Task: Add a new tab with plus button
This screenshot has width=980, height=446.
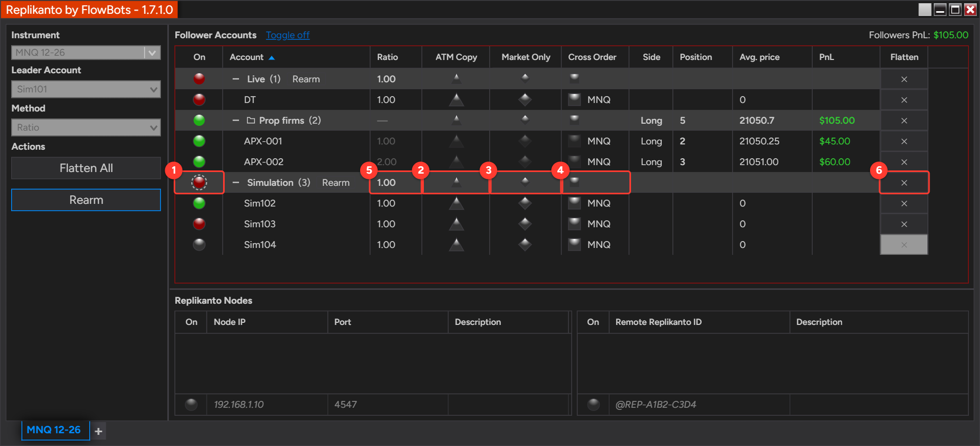Action: pyautogui.click(x=98, y=431)
